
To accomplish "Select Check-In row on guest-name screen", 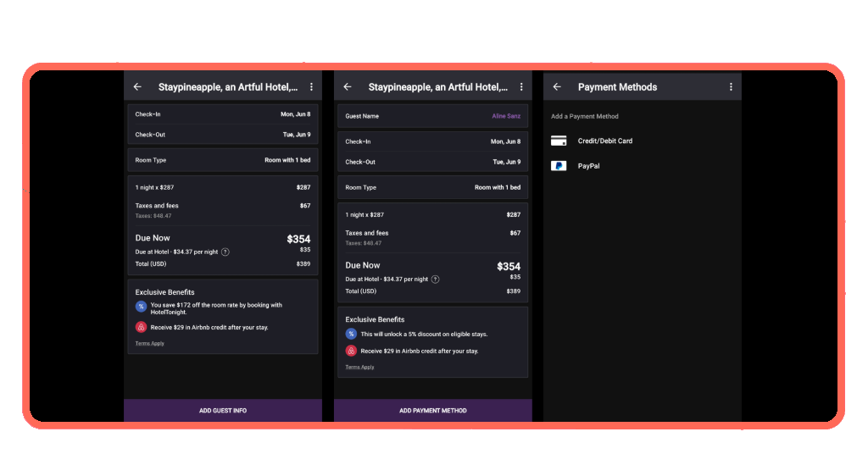I will [433, 141].
